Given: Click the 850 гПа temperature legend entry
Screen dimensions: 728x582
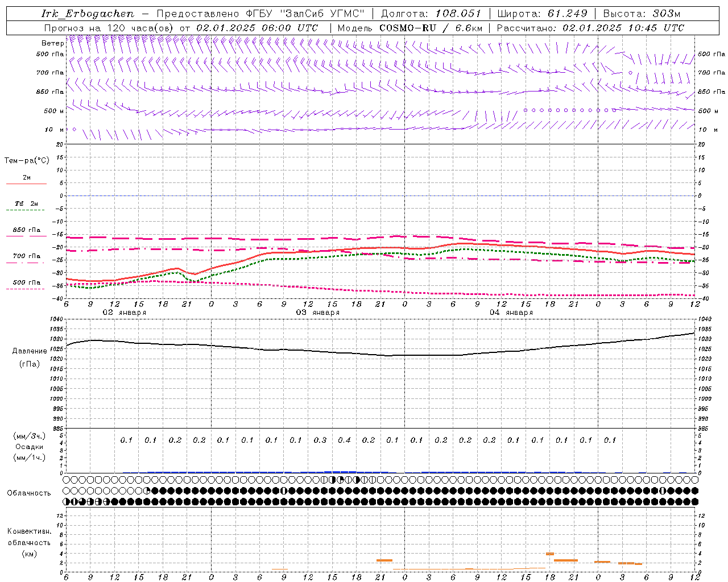Looking at the screenshot, I should point(26,230).
